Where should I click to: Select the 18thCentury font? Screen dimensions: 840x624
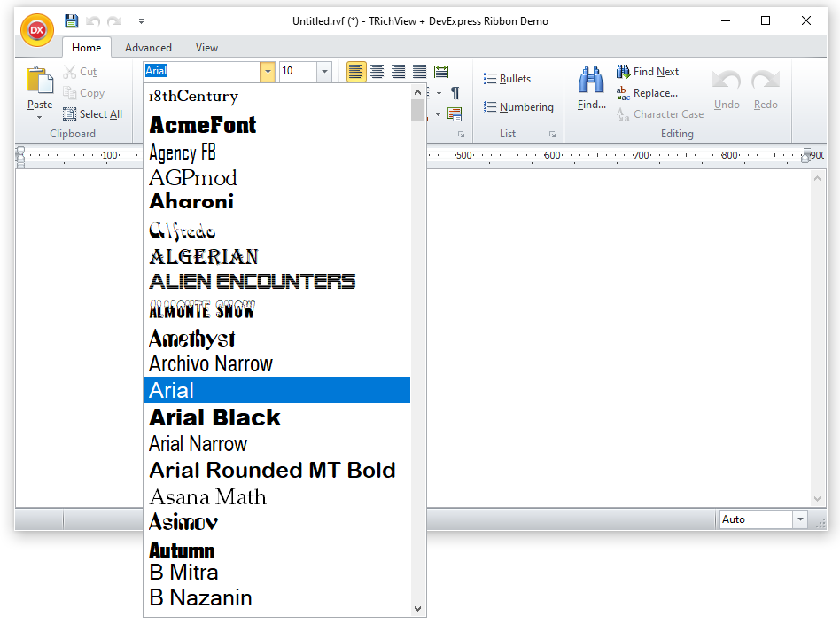(x=277, y=97)
